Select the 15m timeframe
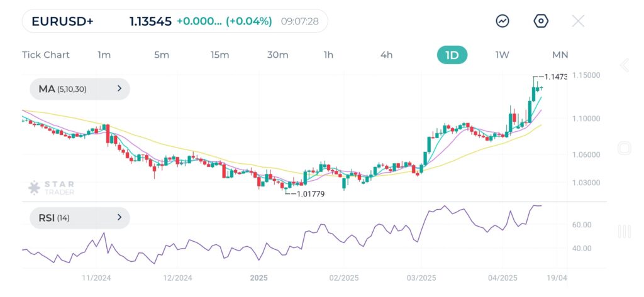The height and width of the screenshot is (297, 644). tap(219, 55)
